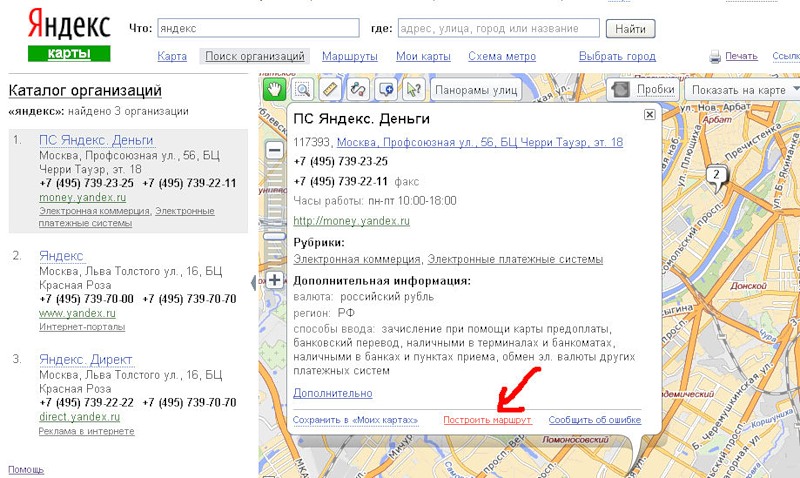800x478 pixels.
Task: Click Электронная коммерция rubric in balloon
Action: pyautogui.click(x=357, y=259)
